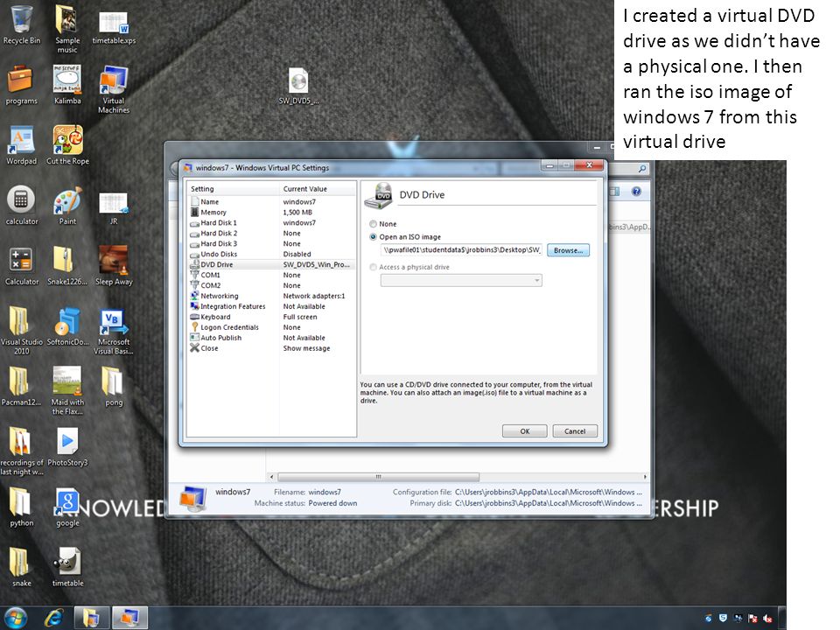The image size is (840, 630).
Task: Select the Undo Disks setting
Action: [x=271, y=254]
